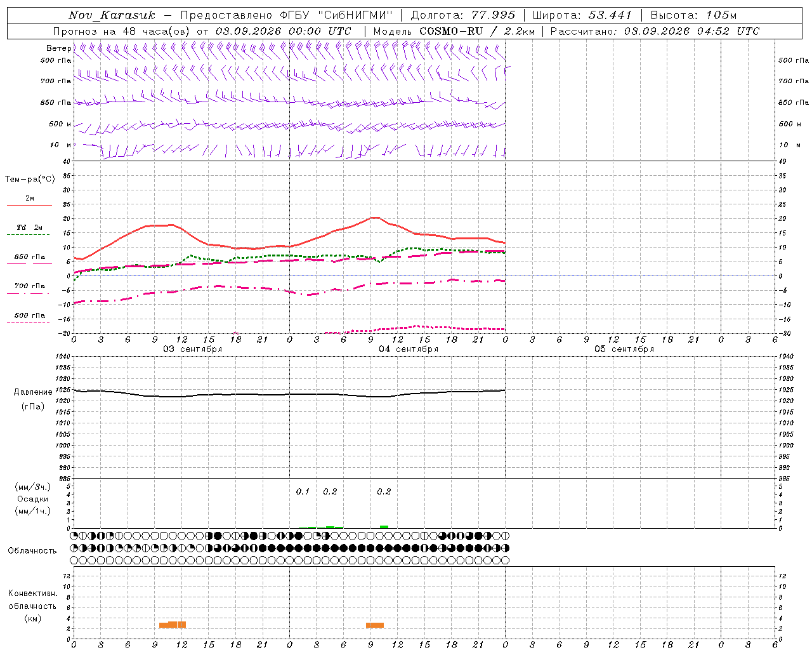Image resolution: width=812 pixels, height=650 pixels.
Task: Click the Облачность cloud cover label
Action: [32, 550]
